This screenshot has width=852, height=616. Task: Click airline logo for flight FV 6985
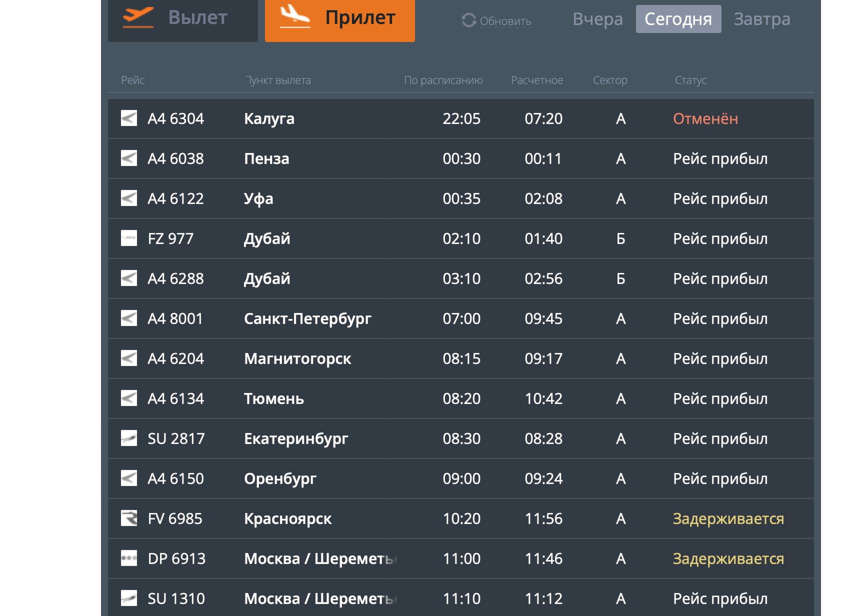pyautogui.click(x=129, y=518)
